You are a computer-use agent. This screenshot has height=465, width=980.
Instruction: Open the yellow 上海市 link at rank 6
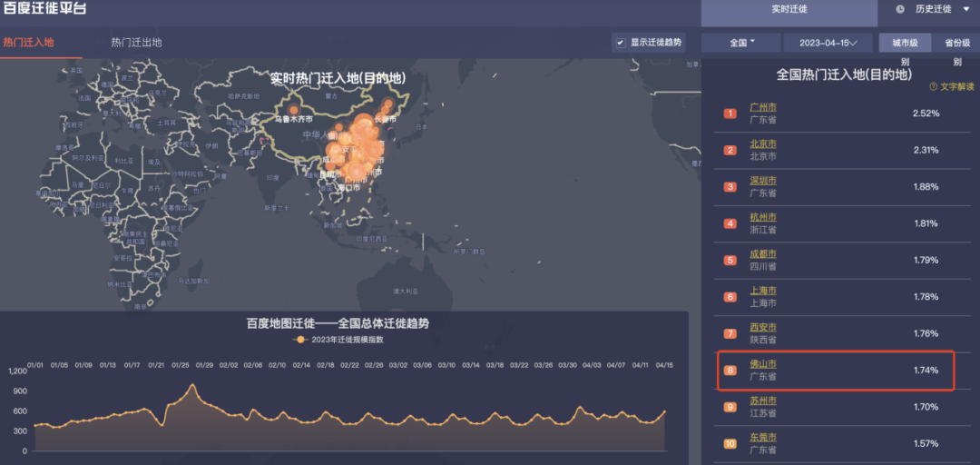tap(763, 291)
